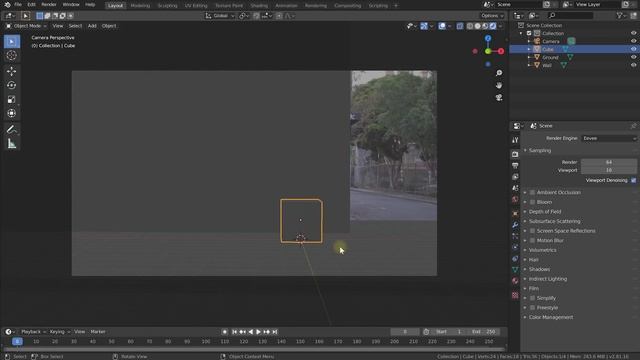Expand the Indirect Lighting panel

[548, 279]
